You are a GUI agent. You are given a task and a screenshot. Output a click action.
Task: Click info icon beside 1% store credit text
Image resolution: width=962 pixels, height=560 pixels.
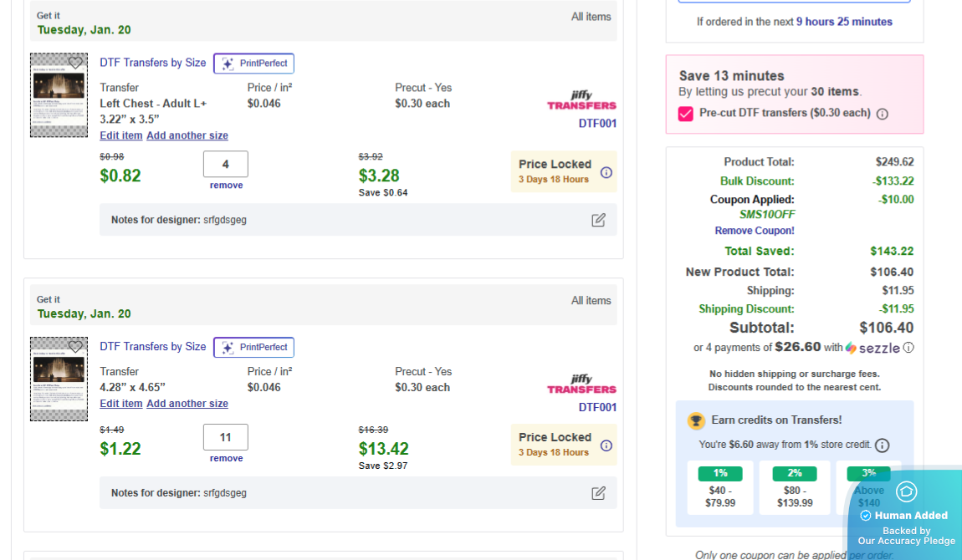882,445
